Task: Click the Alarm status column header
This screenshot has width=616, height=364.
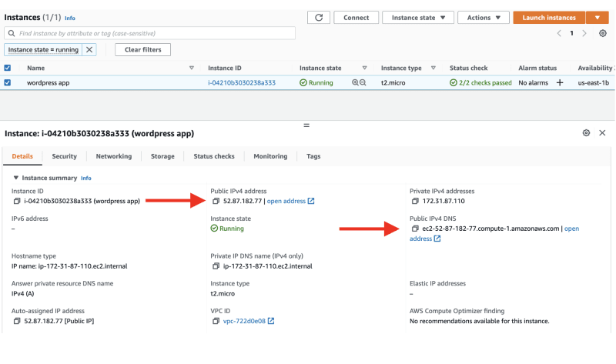Action: (537, 68)
